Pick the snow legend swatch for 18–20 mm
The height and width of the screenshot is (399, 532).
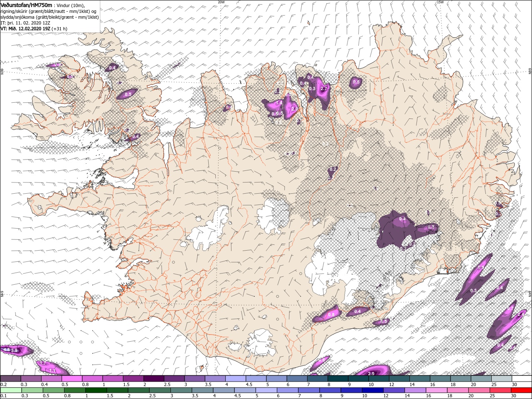[460, 379]
